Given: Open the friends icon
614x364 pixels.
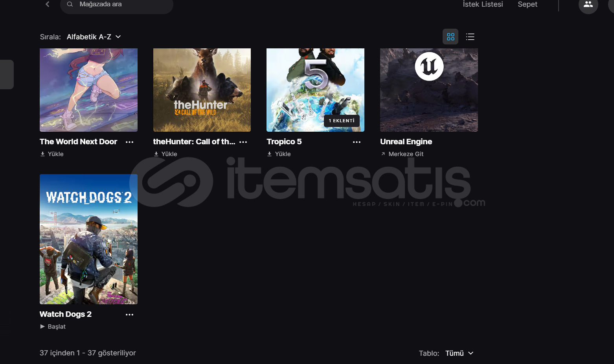Looking at the screenshot, I should click(588, 5).
